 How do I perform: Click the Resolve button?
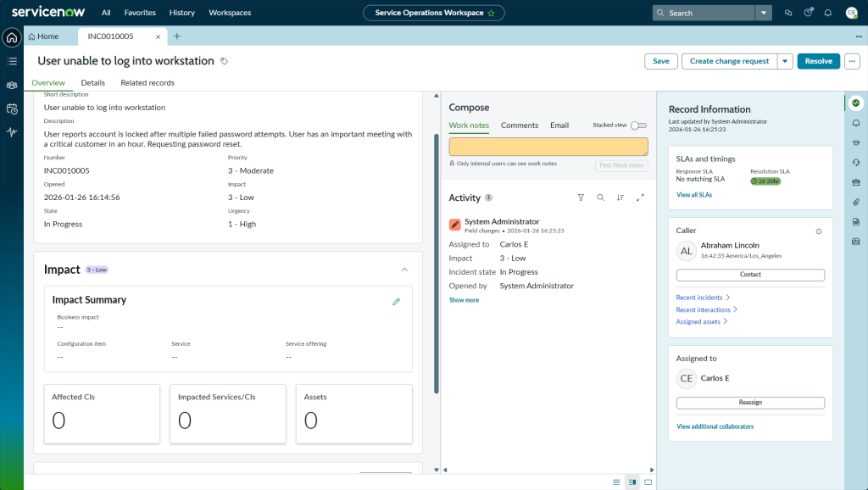[x=818, y=61]
